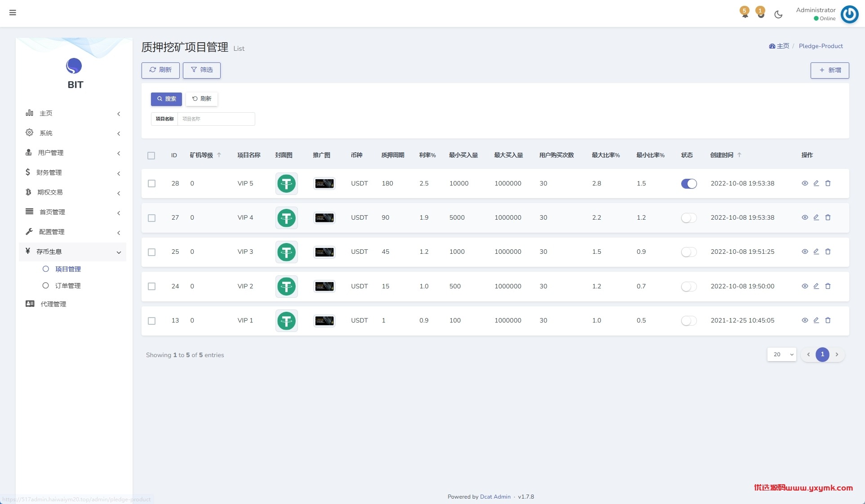Edit pencil icon for VIP 5 row
The width and height of the screenshot is (865, 504).
816,183
